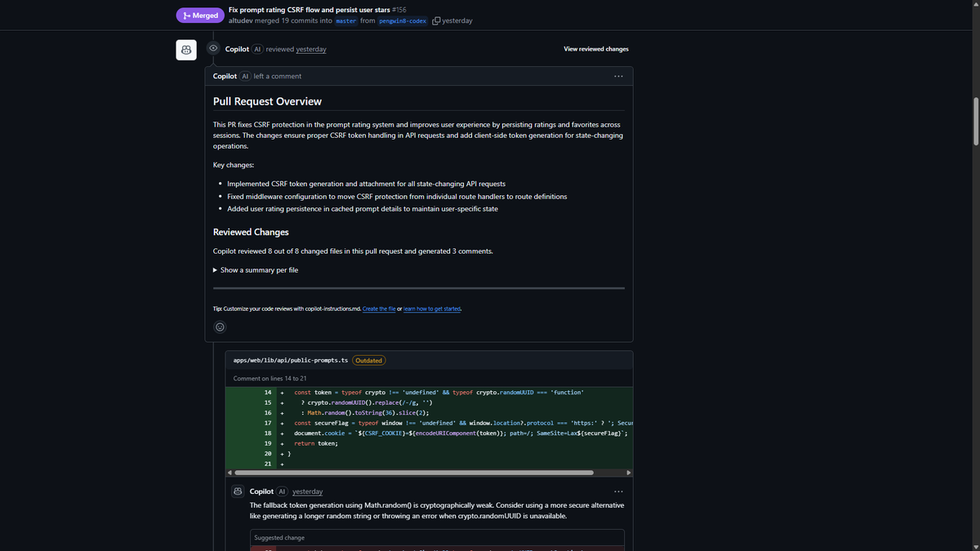Open learn how to get started link
980x551 pixels.
tap(432, 309)
